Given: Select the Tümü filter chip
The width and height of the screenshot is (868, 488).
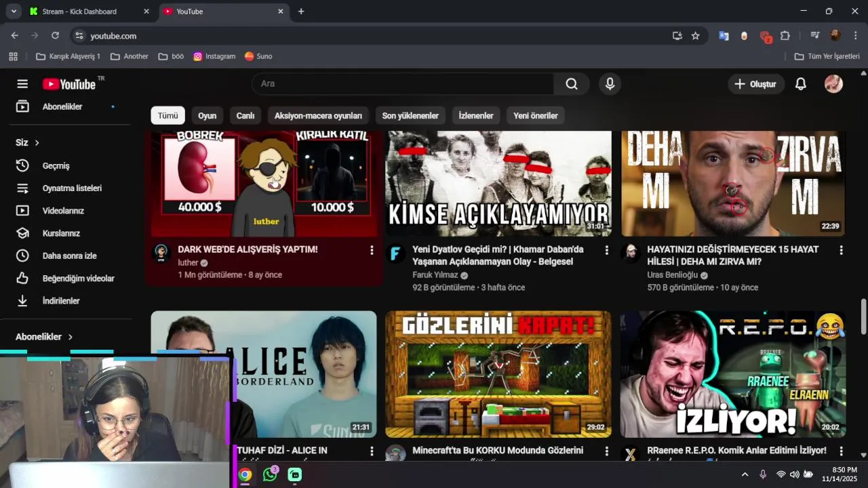Looking at the screenshot, I should [x=167, y=116].
